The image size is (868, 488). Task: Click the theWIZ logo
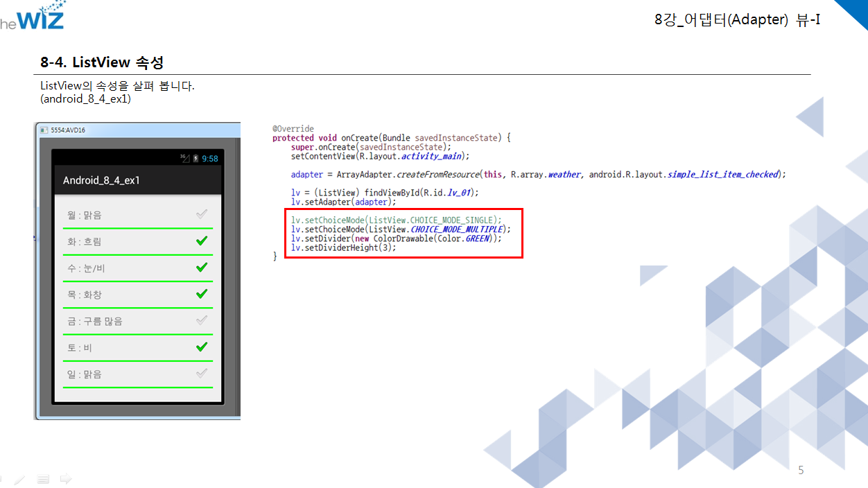pos(32,15)
